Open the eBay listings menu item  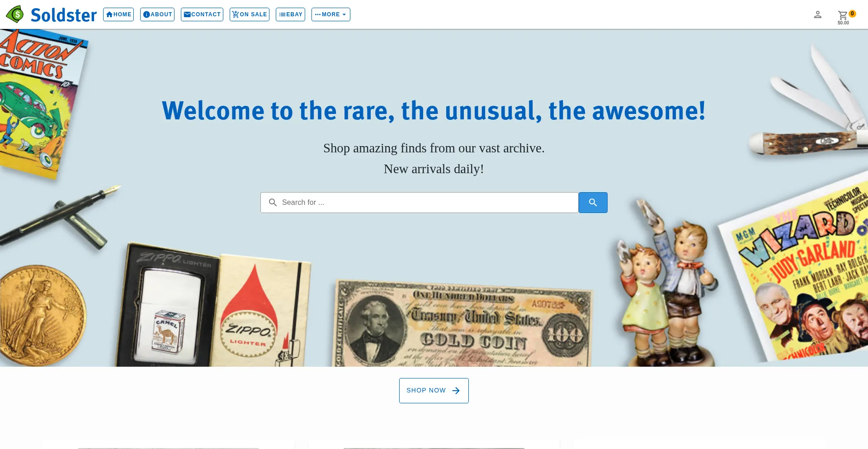(290, 14)
